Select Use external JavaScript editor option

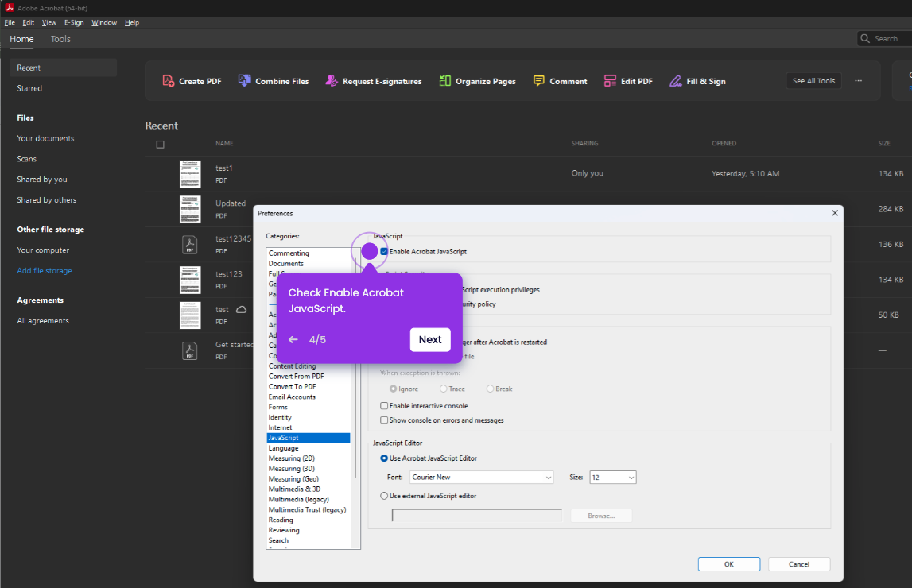384,496
